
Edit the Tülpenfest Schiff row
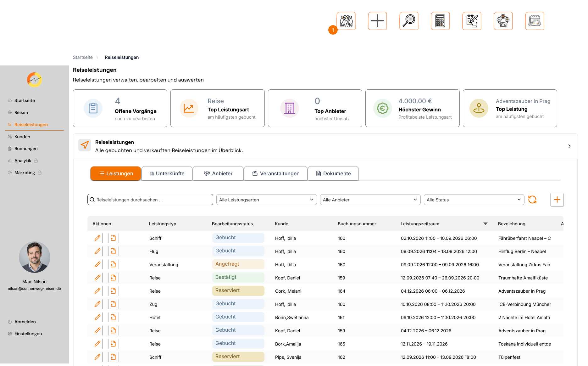tap(97, 357)
